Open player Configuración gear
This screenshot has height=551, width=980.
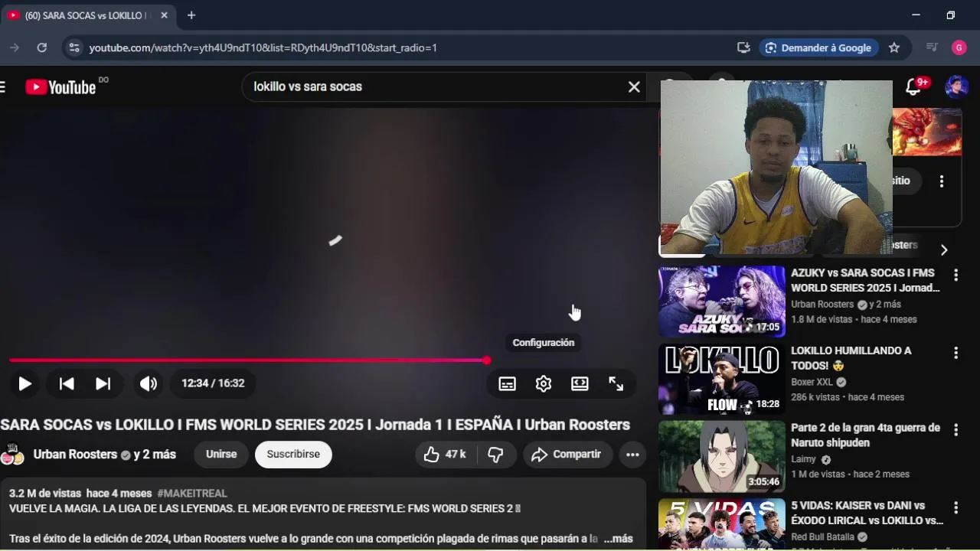coord(544,384)
